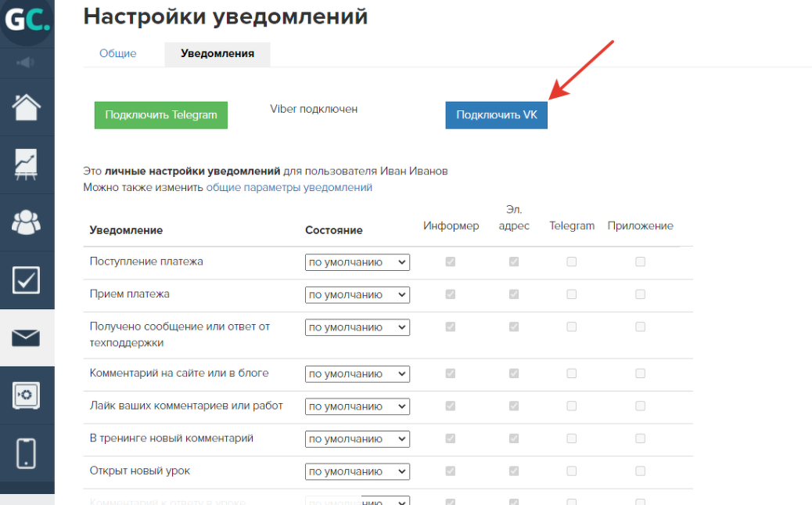Open state dropdown for Лайк ваших комментариев
This screenshot has width=812, height=505.
(357, 406)
